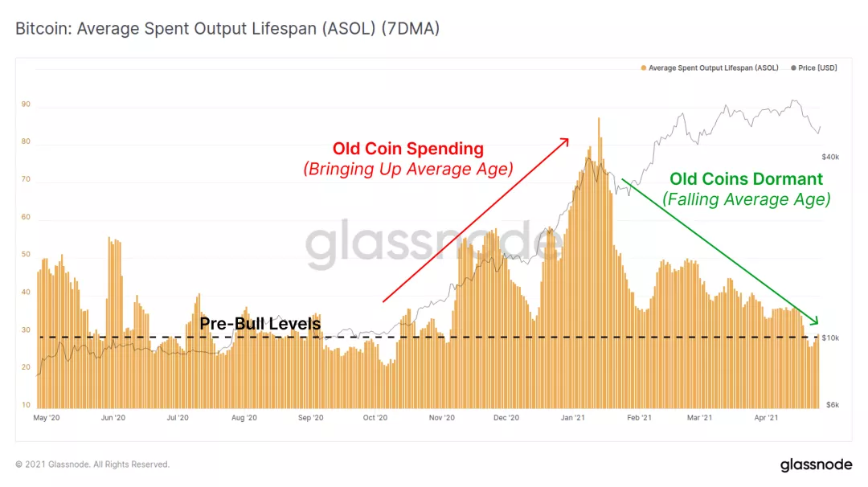Screen dimensions: 868x487
Task: Click the $40k price axis label
Action: tap(830, 158)
